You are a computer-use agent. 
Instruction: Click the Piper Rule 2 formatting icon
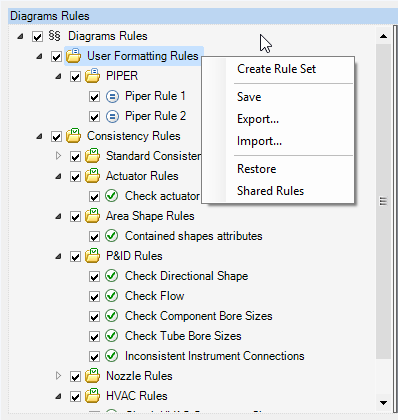click(112, 117)
